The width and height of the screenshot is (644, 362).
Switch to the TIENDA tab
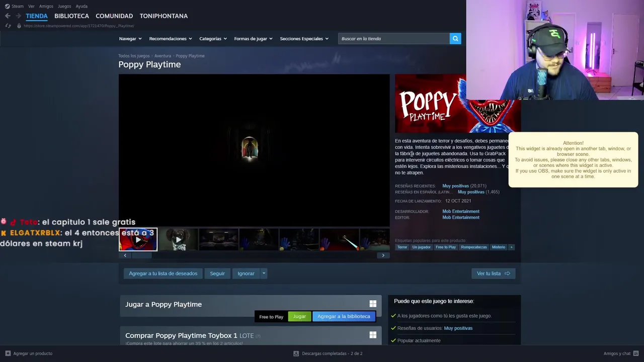37,16
